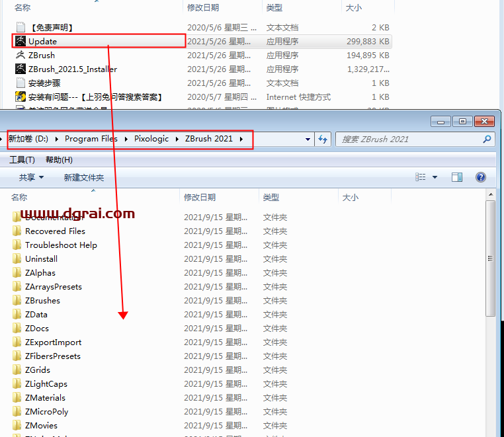Open the 工具(T) menu
The height and width of the screenshot is (437, 504).
[x=22, y=160]
